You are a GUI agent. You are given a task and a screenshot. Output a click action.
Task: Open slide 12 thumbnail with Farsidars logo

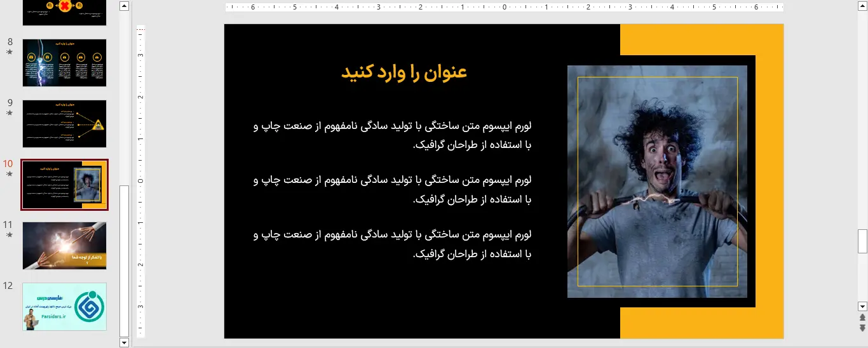tap(64, 307)
